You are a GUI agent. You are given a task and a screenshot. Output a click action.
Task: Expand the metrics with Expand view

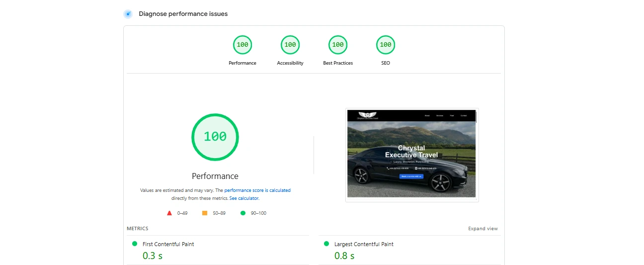483,229
